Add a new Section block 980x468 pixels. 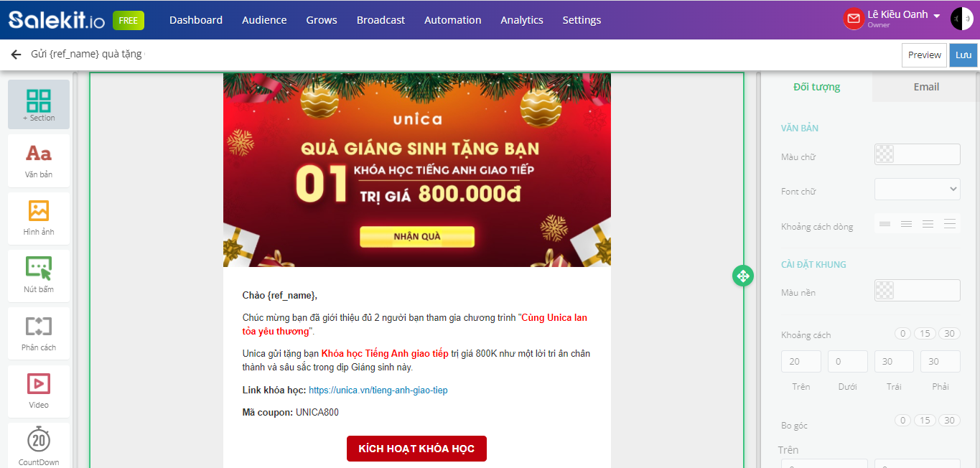click(x=39, y=105)
